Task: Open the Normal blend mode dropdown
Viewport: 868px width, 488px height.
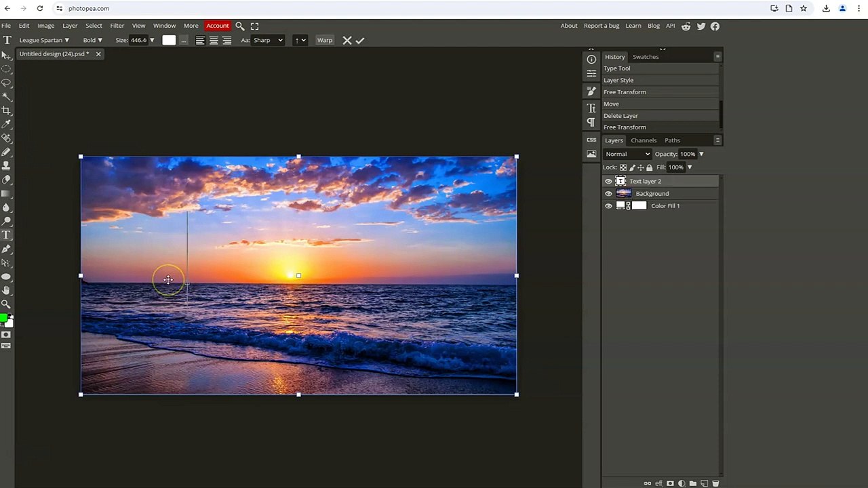Action: pos(627,154)
